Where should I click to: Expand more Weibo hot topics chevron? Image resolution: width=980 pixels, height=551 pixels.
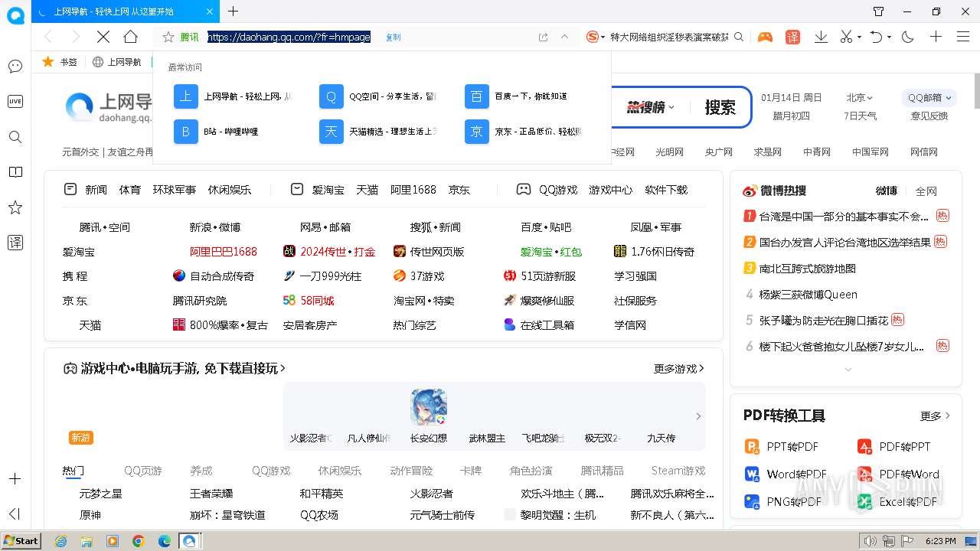(x=848, y=370)
